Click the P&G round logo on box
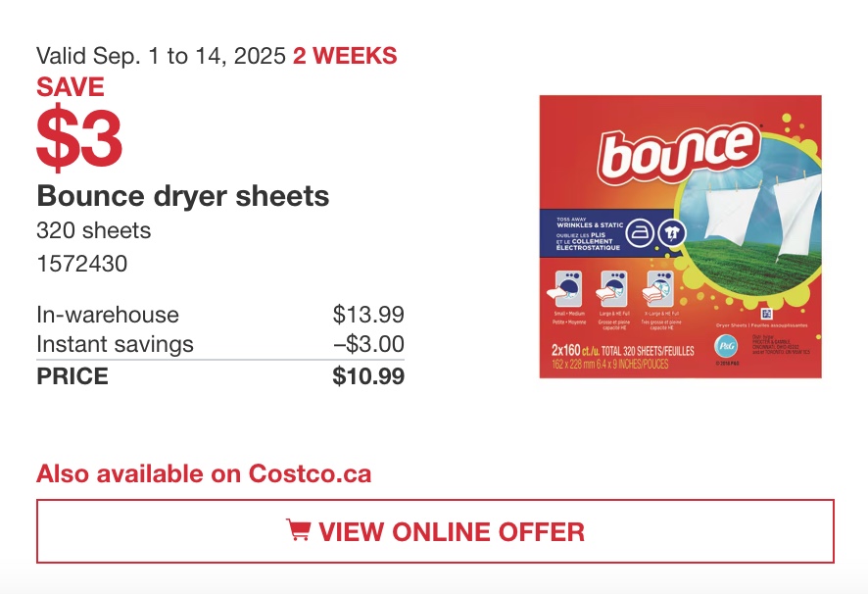Viewport: 868px width, 594px height. point(725,346)
